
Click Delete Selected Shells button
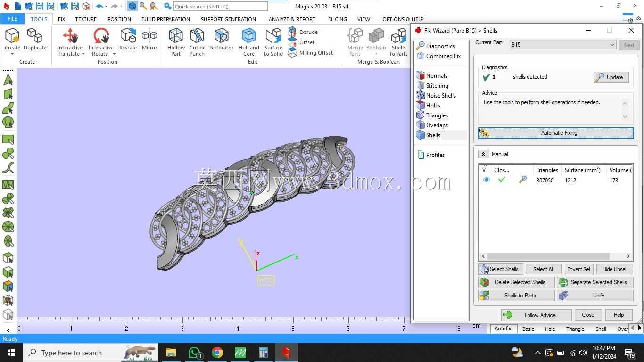click(516, 282)
